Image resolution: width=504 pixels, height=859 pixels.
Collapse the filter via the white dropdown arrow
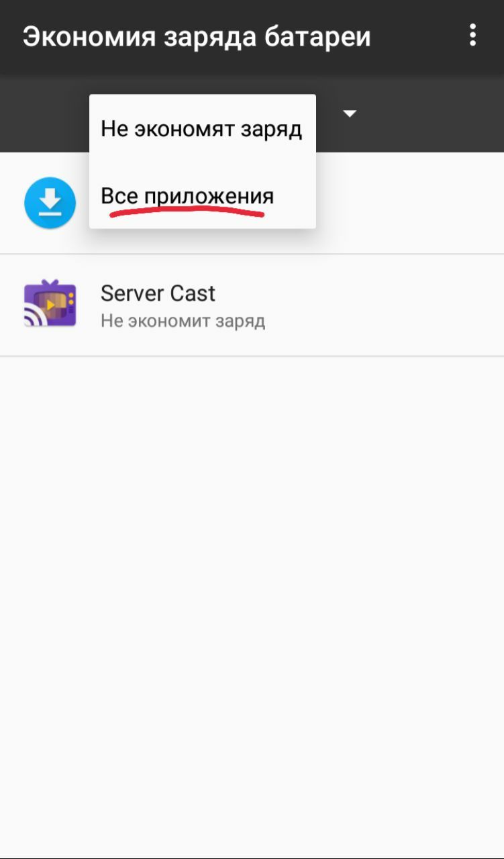pyautogui.click(x=350, y=113)
